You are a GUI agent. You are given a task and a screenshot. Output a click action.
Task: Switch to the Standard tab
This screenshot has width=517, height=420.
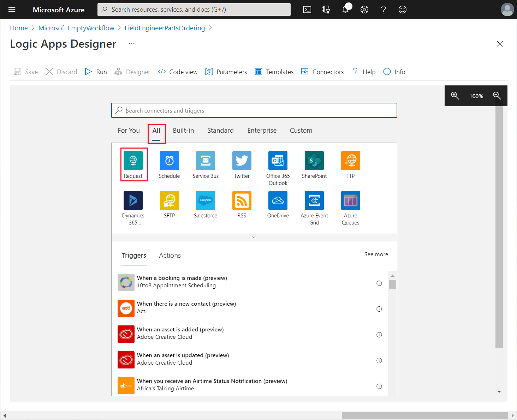220,131
